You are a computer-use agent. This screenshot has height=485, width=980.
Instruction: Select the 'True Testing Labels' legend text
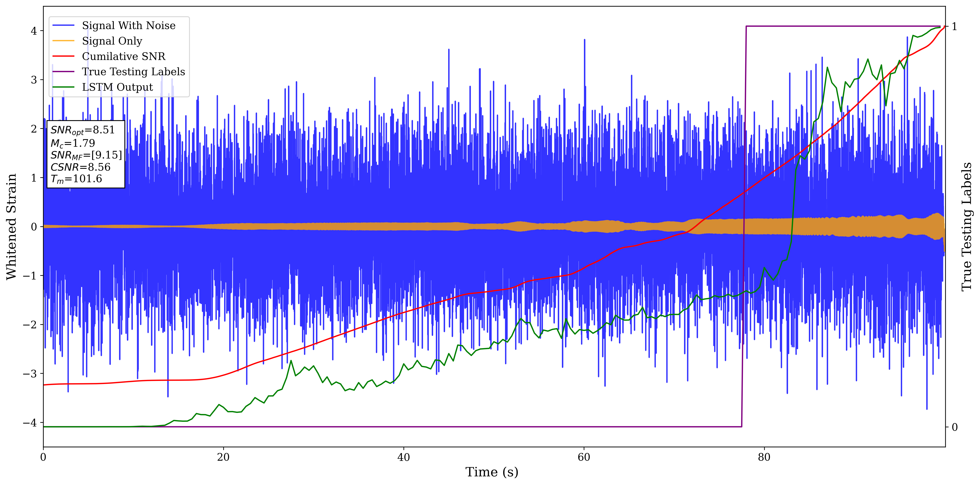[x=133, y=72]
